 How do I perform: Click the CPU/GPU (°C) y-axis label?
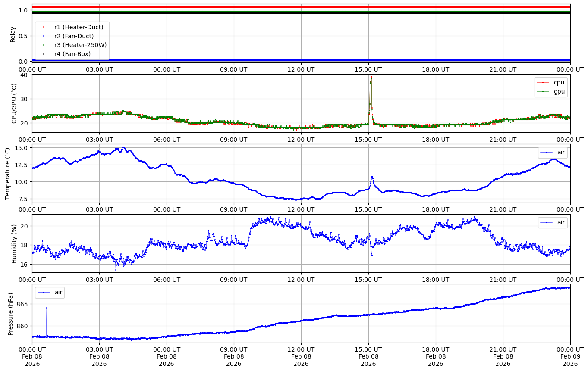click(x=13, y=103)
